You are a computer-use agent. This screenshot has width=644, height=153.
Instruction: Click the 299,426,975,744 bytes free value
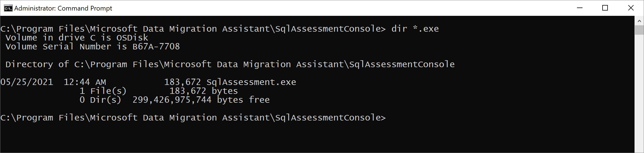pos(172,100)
